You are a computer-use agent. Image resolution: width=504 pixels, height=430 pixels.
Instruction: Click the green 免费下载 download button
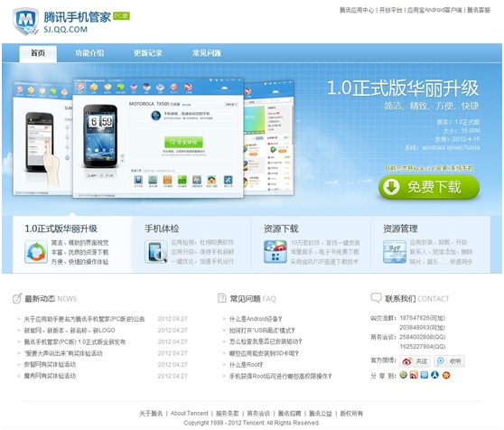coord(429,187)
